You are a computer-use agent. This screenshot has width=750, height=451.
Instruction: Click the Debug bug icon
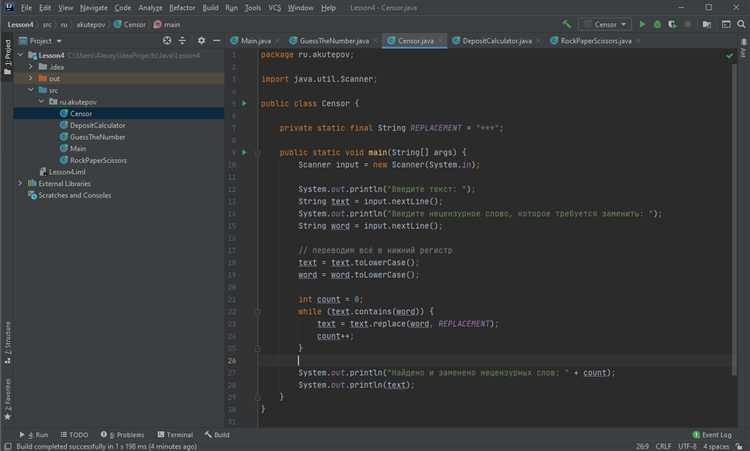657,24
